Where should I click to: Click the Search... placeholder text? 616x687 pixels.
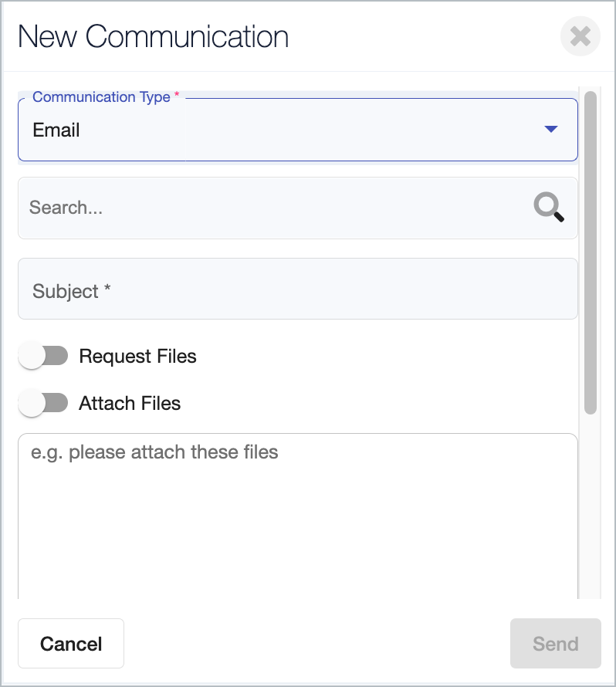pos(66,207)
